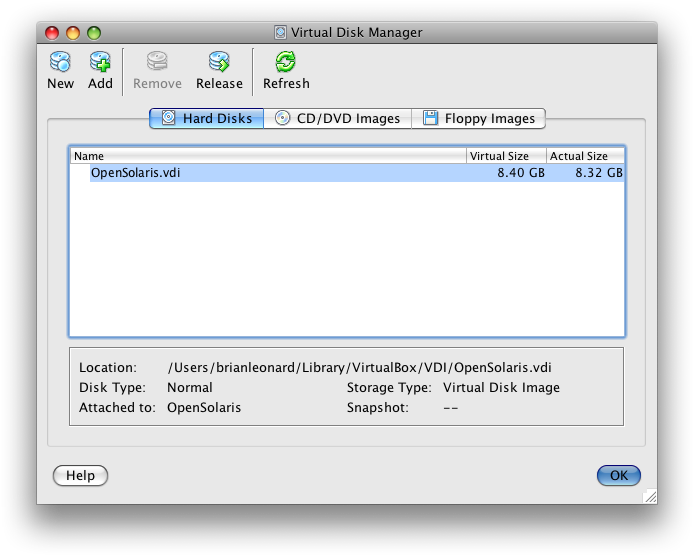The image size is (693, 555).
Task: Click the floppy icon in Floppy Images tab
Action: (x=430, y=118)
